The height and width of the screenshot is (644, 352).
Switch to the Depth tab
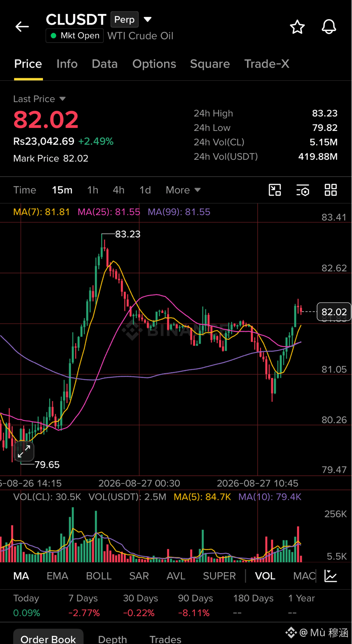point(113,639)
